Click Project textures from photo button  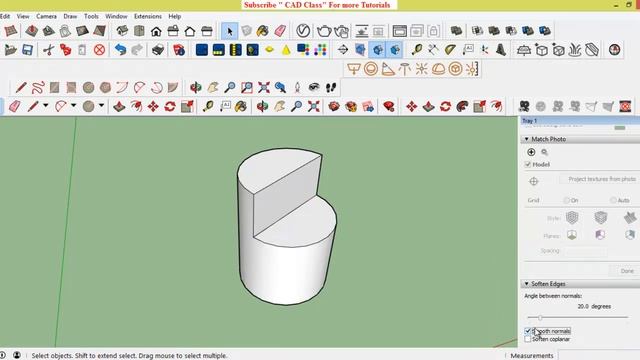click(600, 179)
